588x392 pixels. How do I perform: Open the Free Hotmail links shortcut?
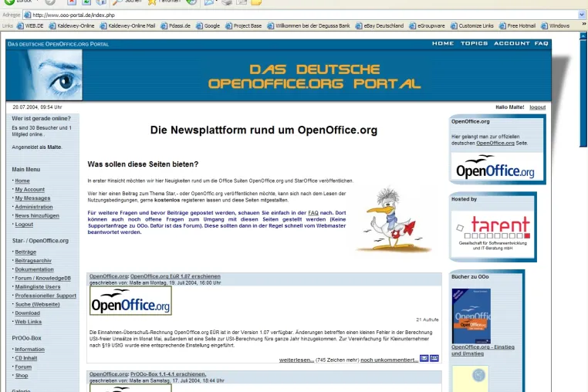(x=517, y=26)
